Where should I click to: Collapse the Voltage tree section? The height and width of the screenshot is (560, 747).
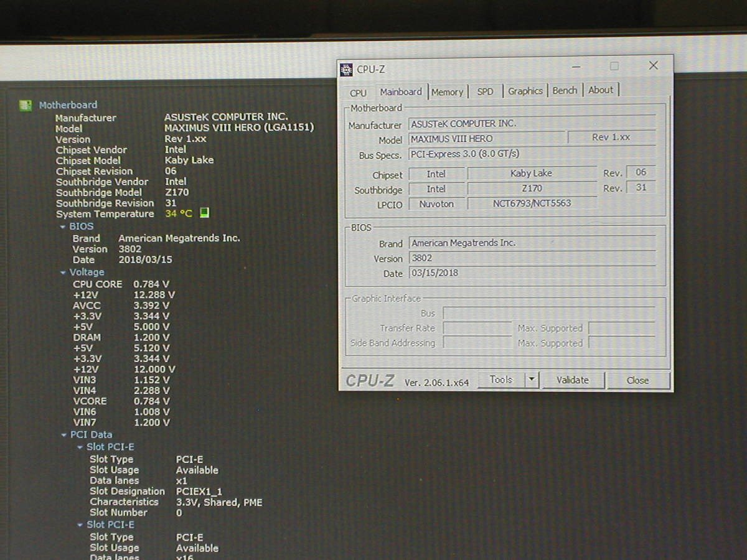pos(63,273)
